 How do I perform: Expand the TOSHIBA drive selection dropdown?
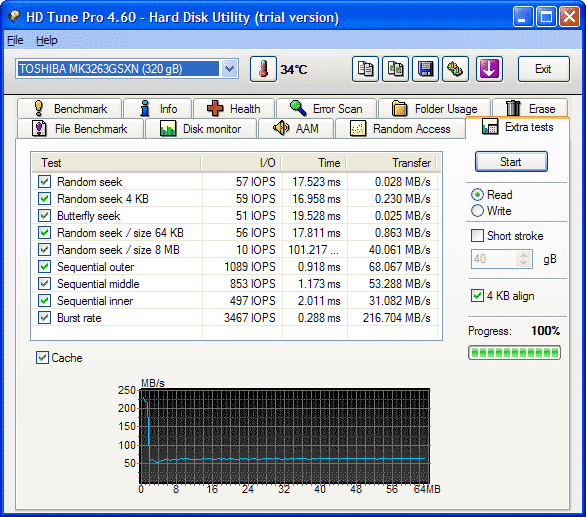click(x=229, y=69)
